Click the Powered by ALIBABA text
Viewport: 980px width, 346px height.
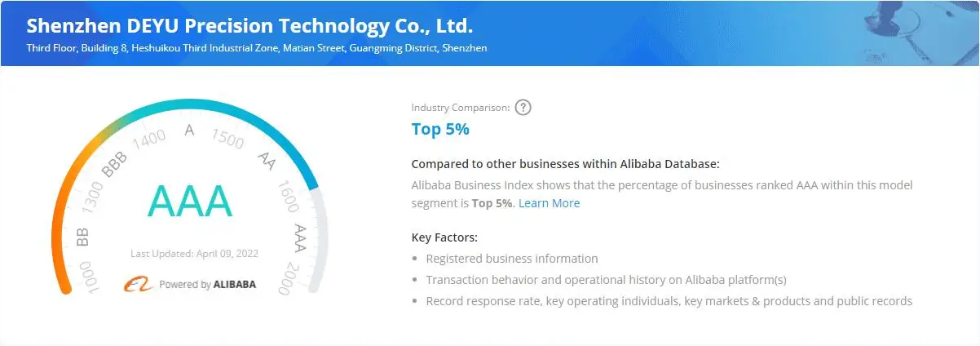tap(207, 285)
